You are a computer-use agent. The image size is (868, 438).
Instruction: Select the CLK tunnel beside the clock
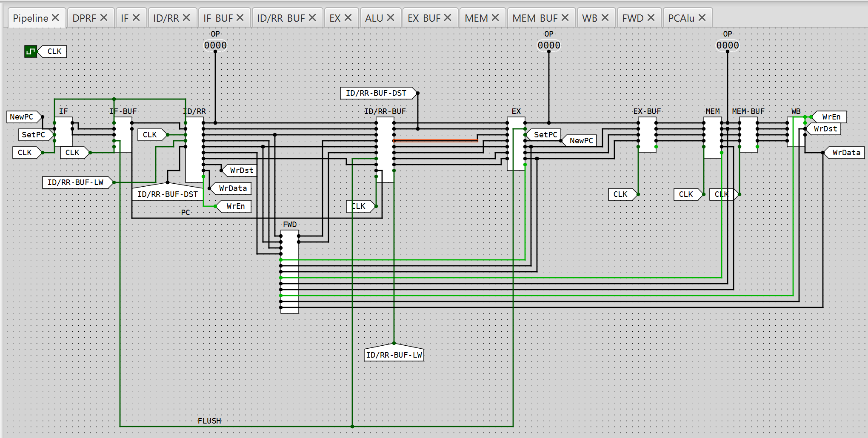click(x=52, y=51)
